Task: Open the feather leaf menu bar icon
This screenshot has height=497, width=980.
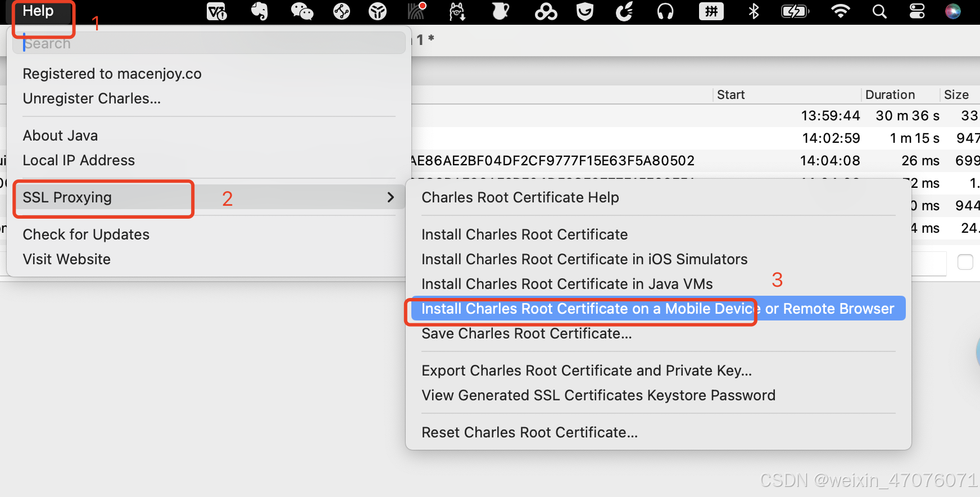Action: [625, 11]
